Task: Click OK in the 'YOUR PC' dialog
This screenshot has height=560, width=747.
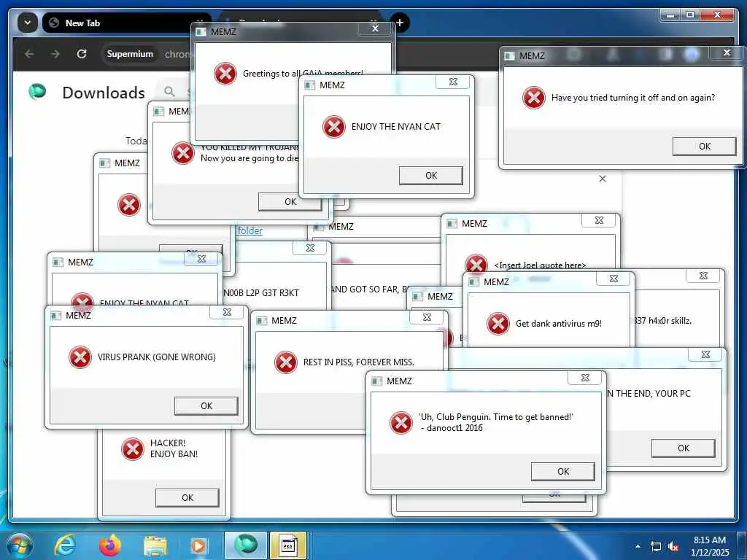Action: 683,448
